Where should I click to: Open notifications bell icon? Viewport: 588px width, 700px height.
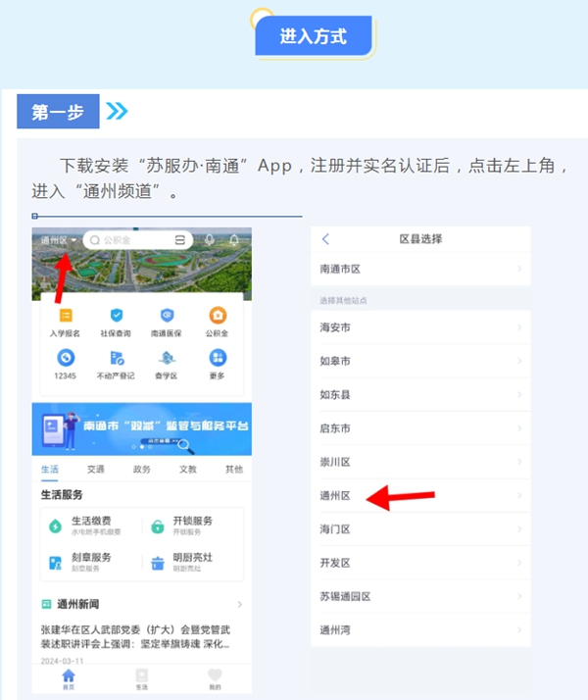(x=234, y=240)
